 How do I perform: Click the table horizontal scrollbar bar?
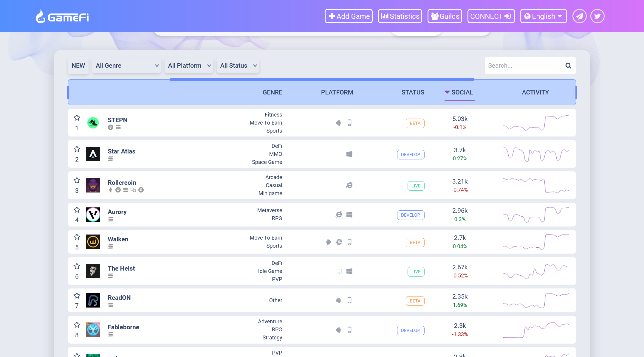pyautogui.click(x=322, y=80)
